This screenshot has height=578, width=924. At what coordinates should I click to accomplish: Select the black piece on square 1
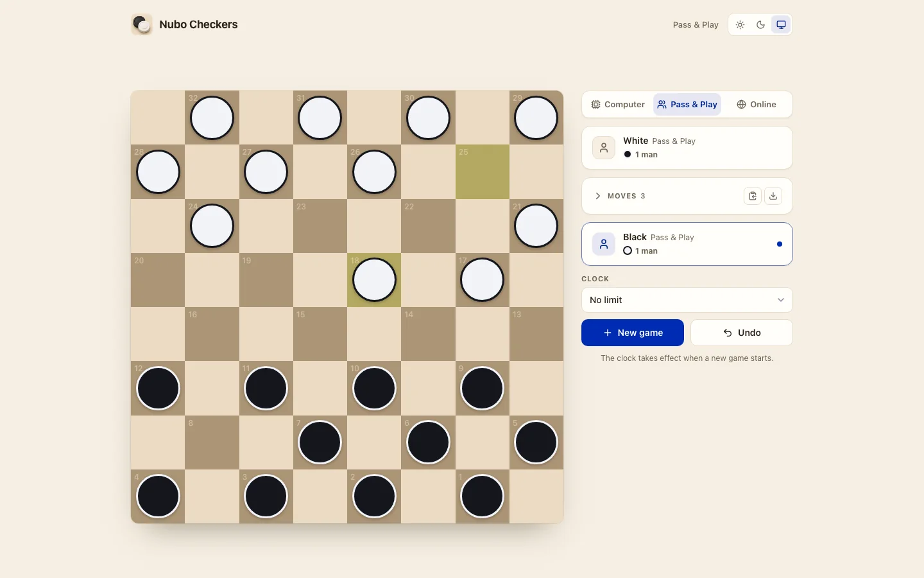tap(483, 496)
